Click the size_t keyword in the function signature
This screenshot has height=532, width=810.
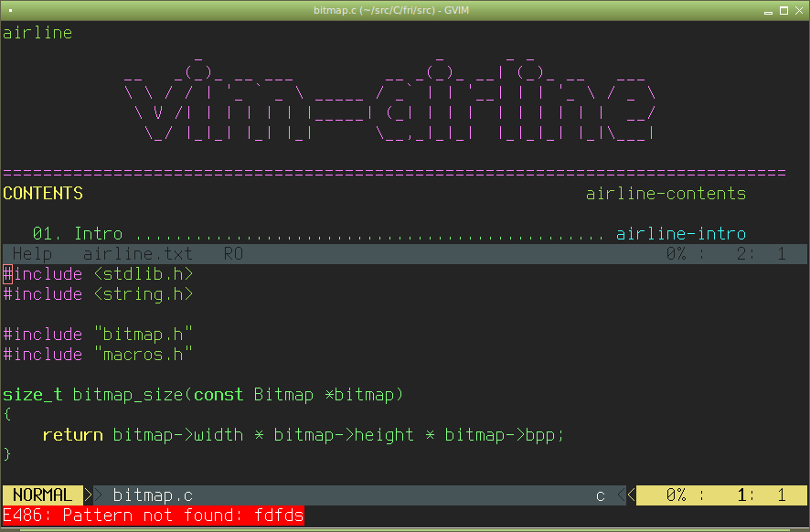[x=33, y=395]
